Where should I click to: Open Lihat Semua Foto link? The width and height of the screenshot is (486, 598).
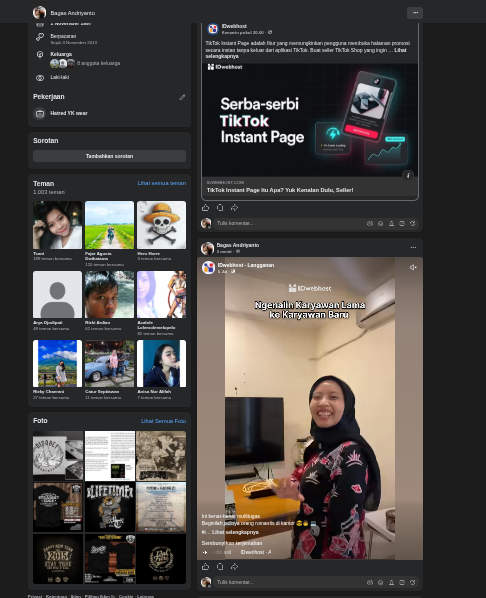(x=163, y=421)
